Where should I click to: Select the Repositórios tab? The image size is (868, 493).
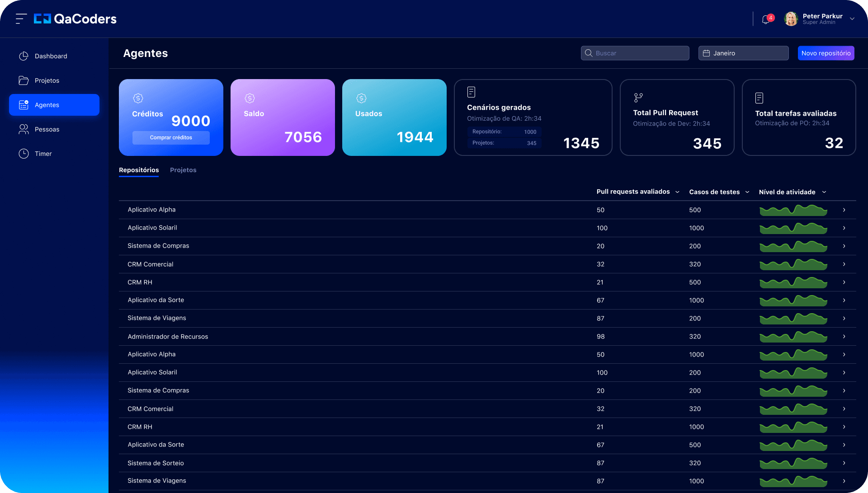[x=139, y=170]
